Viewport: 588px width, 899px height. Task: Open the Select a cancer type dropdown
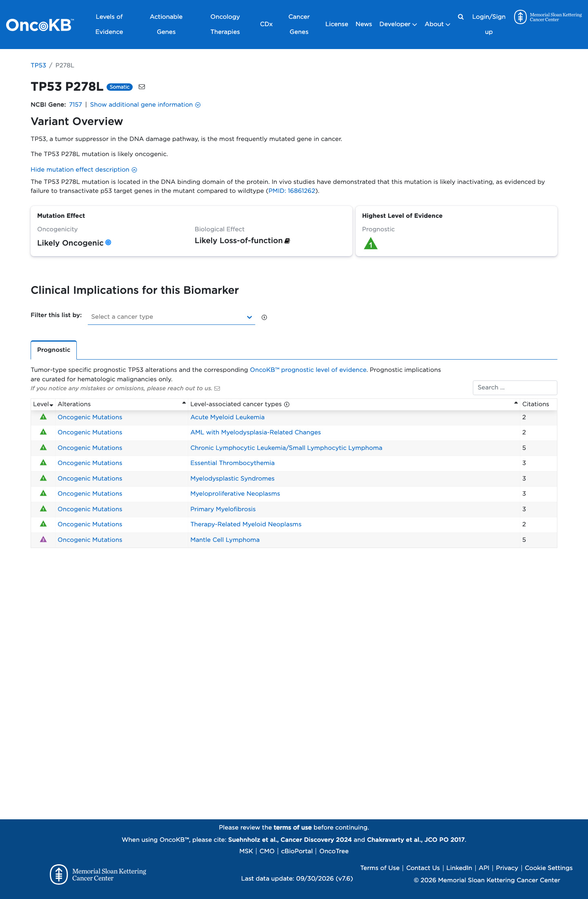click(171, 317)
